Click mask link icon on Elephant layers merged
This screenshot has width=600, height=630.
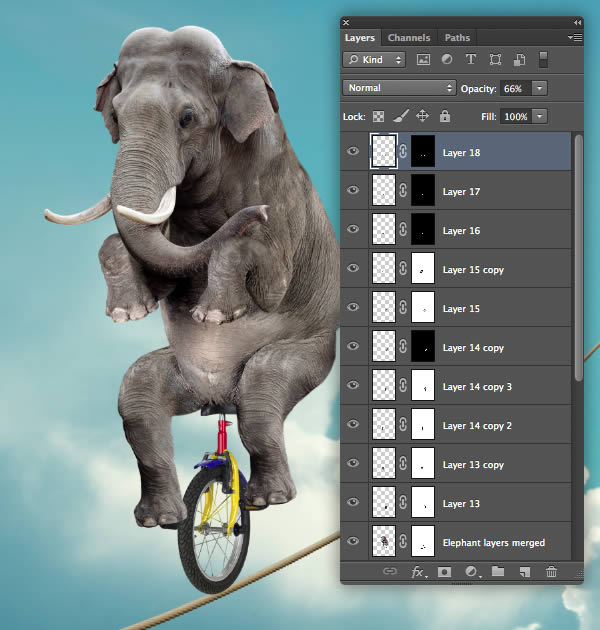[403, 541]
